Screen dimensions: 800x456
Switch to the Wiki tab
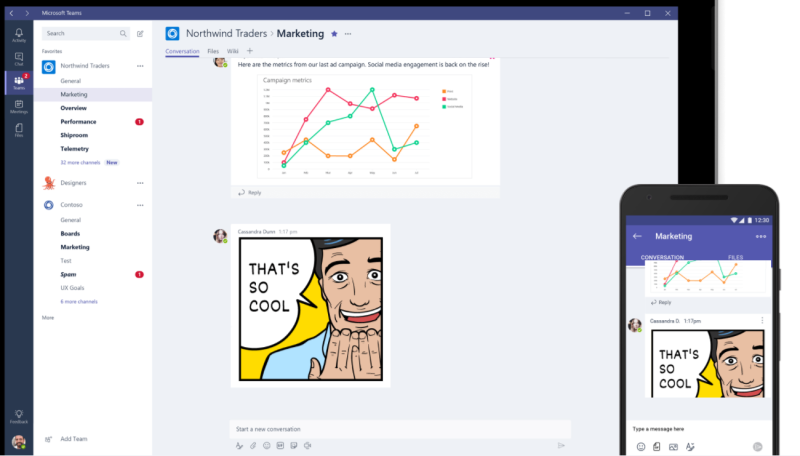[233, 51]
